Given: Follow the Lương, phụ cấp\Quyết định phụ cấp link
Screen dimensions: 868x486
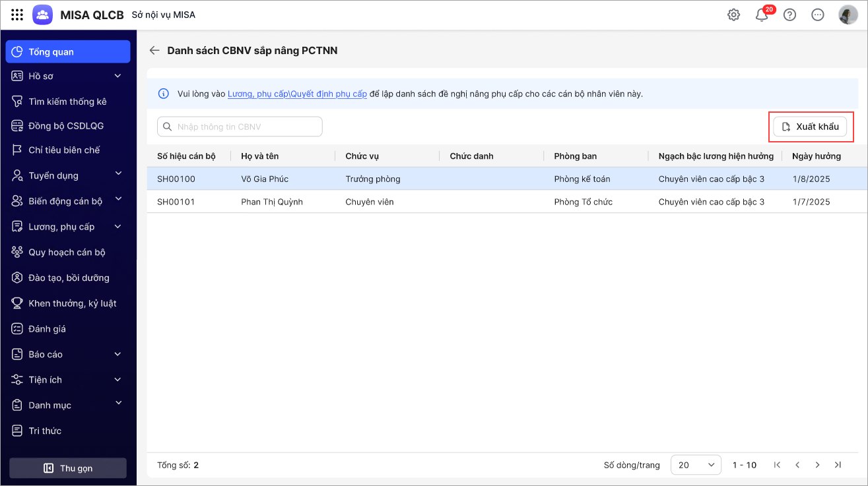Looking at the screenshot, I should (297, 94).
